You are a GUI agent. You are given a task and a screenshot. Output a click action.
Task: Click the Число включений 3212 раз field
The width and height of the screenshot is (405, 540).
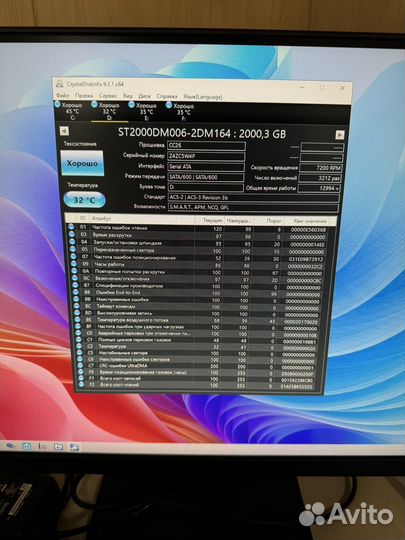(x=320, y=178)
